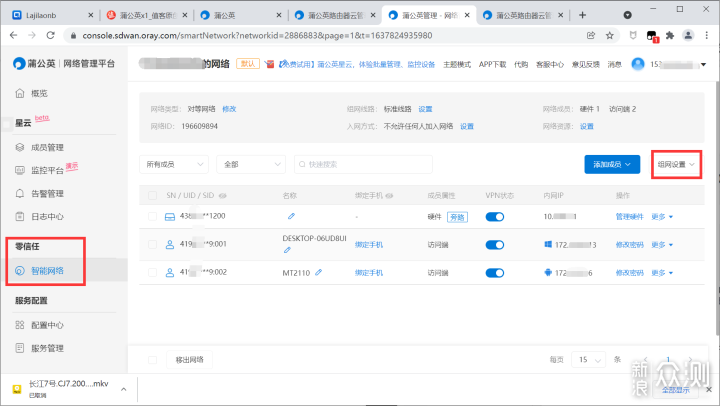Open 客服中心 in top navigation
This screenshot has width=720, height=406.
click(550, 64)
